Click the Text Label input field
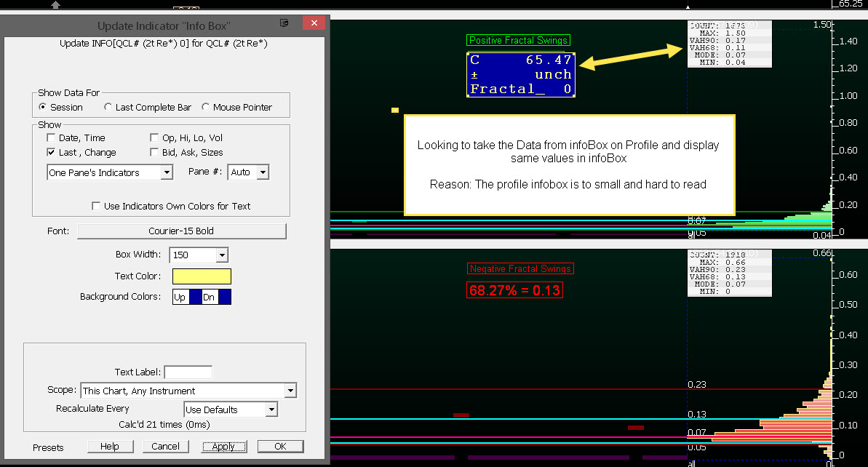 pos(188,372)
